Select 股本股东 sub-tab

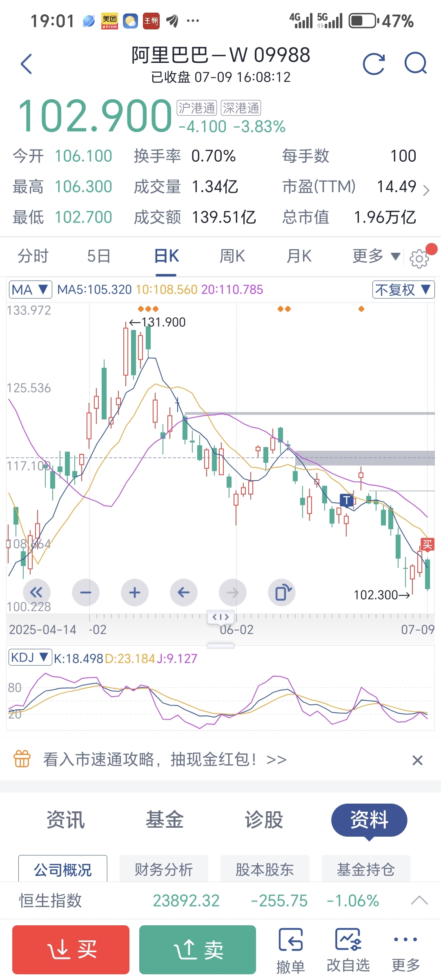click(265, 869)
